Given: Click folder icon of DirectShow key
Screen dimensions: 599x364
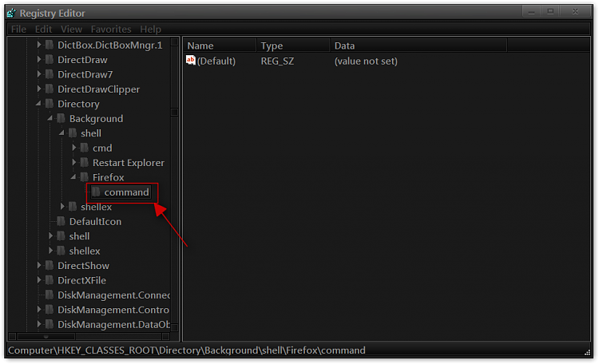Looking at the screenshot, I should click(50, 266).
